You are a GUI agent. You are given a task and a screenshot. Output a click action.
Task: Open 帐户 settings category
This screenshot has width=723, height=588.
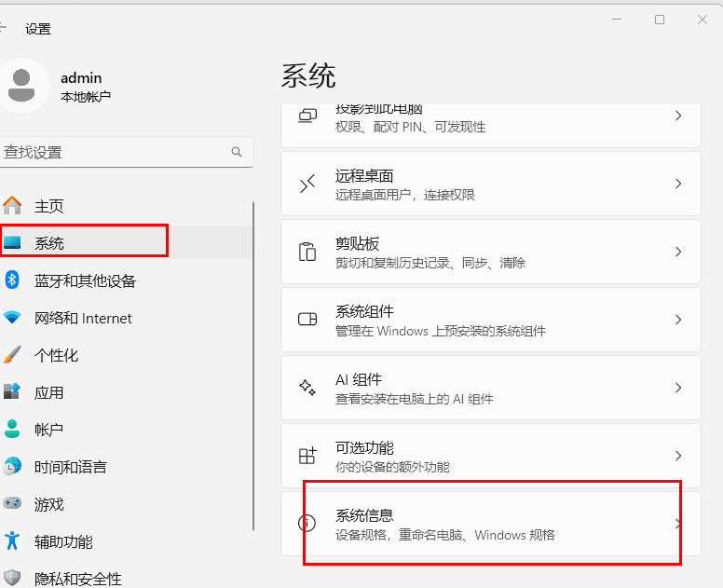[126, 429]
